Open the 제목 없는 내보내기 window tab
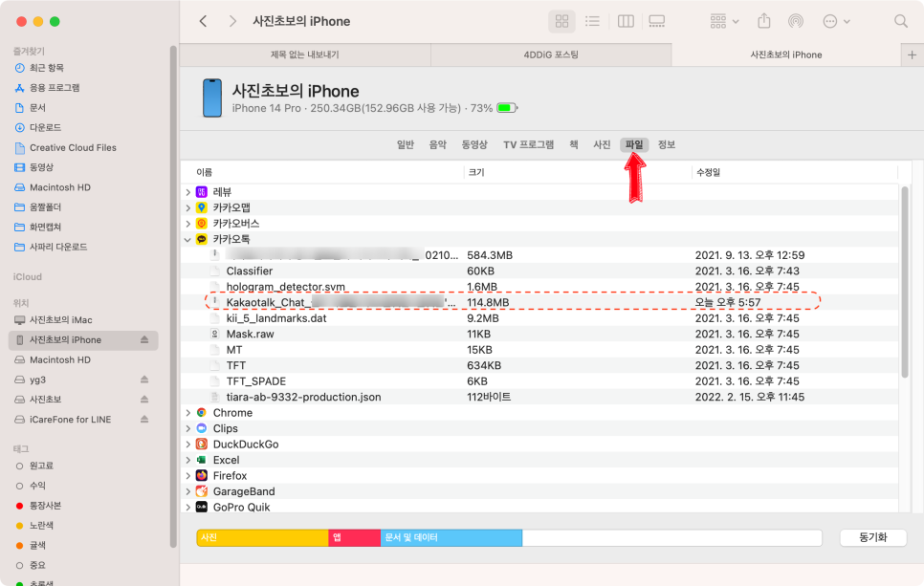This screenshot has height=586, width=924. [305, 54]
